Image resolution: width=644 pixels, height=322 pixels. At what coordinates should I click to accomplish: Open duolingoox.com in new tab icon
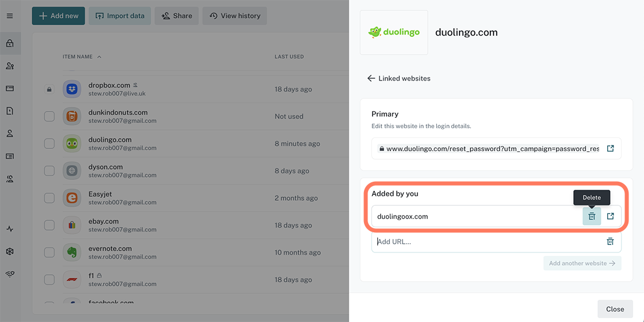tap(611, 216)
